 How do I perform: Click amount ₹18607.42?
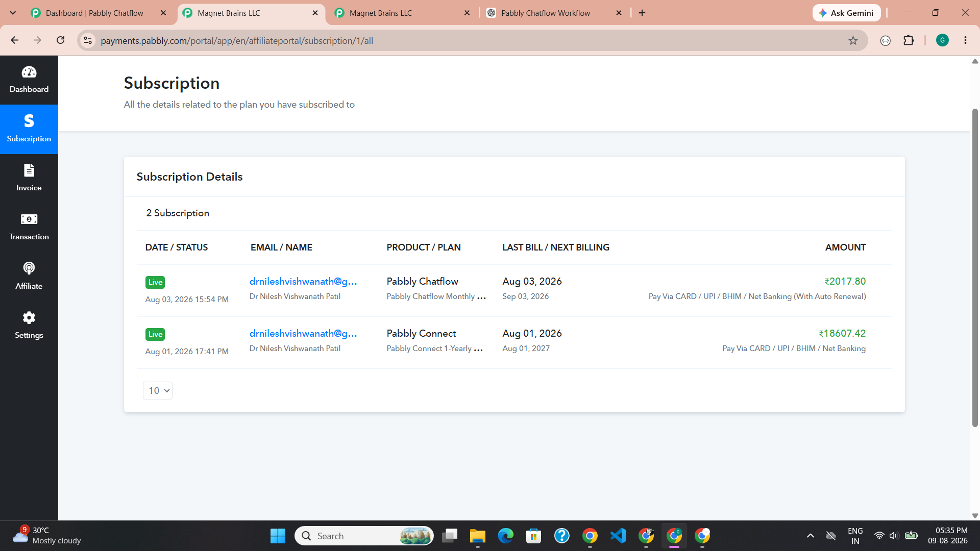tap(842, 333)
